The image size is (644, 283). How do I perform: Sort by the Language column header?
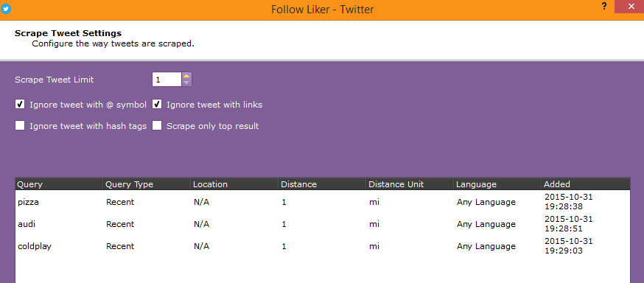click(497, 184)
